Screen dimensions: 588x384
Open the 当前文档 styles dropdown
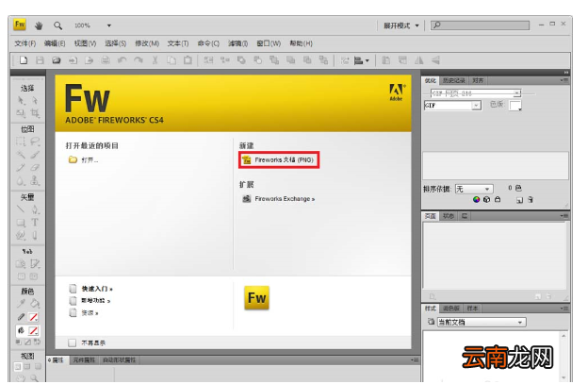482,322
